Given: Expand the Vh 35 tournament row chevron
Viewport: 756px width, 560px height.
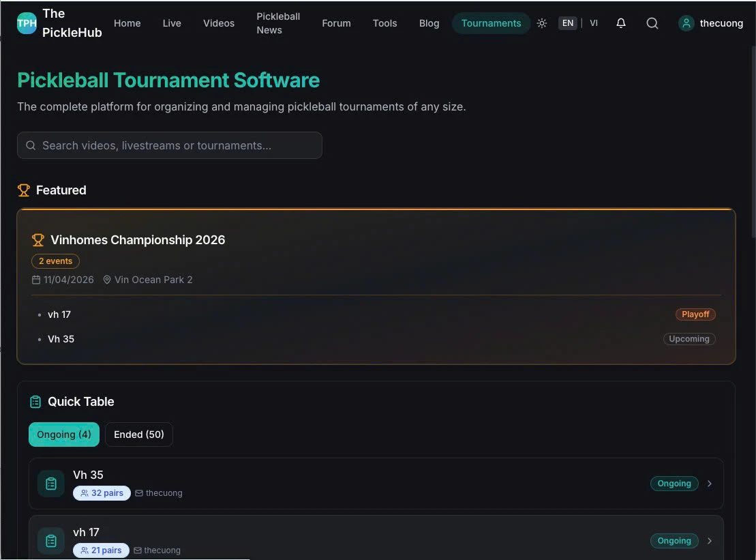Looking at the screenshot, I should point(709,483).
